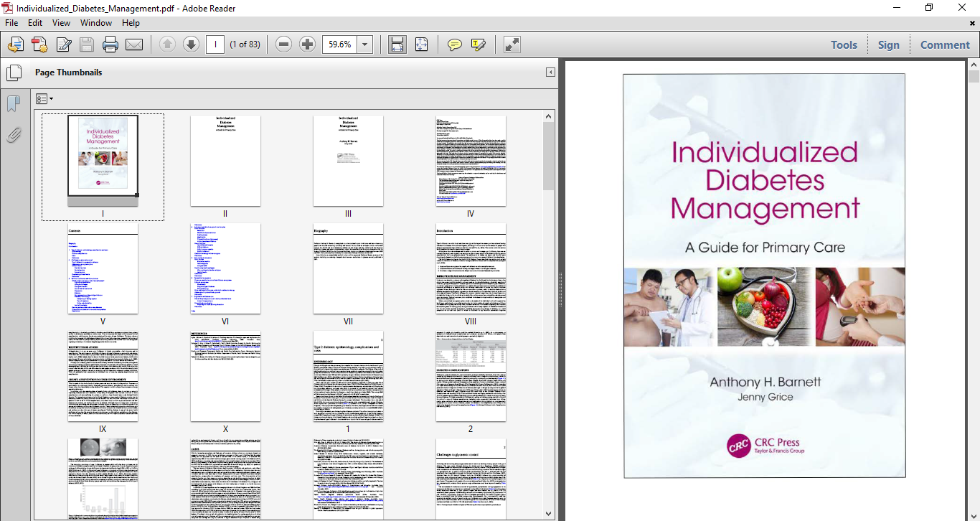This screenshot has height=521, width=980.
Task: Open the Bookmarks panel icon
Action: click(14, 104)
